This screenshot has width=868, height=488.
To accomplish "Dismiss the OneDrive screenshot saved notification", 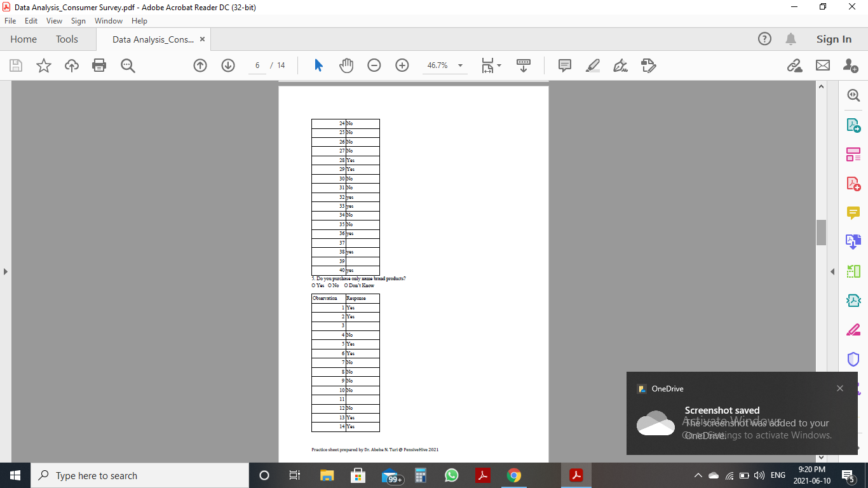I will click(839, 388).
